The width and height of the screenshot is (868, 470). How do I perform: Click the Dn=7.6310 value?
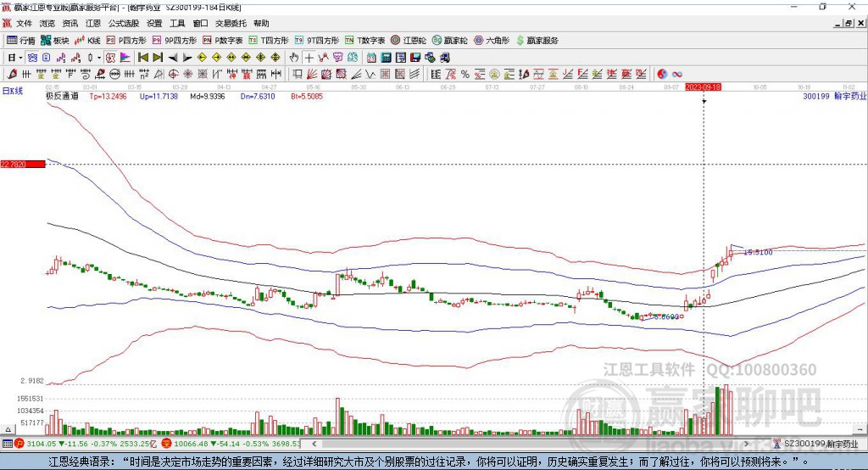(258, 97)
